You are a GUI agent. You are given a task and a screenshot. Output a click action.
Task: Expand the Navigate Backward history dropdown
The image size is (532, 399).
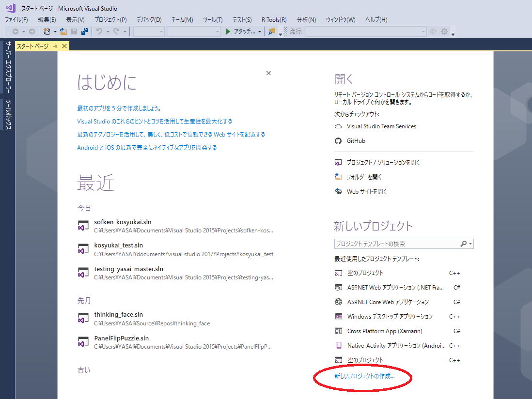(24, 31)
